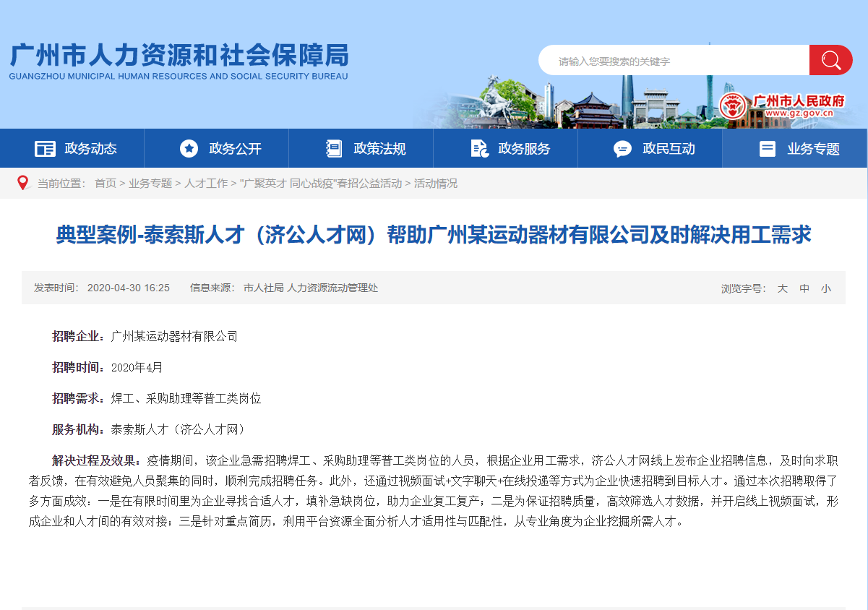The width and height of the screenshot is (868, 610).
Task: Open the 政务服务 menu
Action: [x=506, y=148]
